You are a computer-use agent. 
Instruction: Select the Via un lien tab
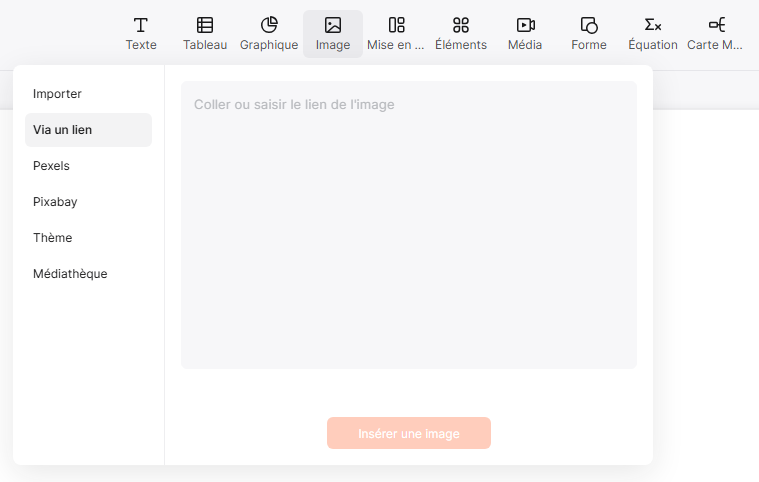tap(88, 130)
